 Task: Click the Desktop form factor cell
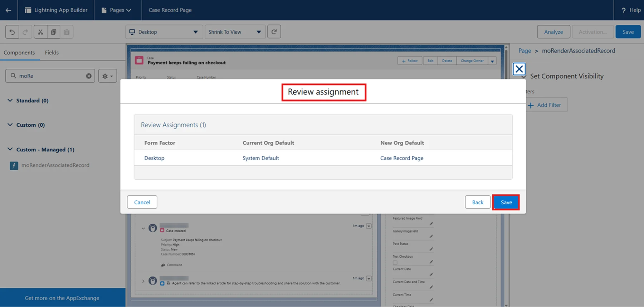coord(154,158)
